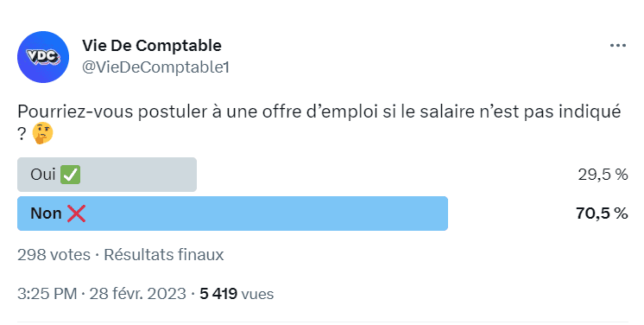Select the blue Non poll result bar
This screenshot has width=644, height=325.
pos(232,213)
